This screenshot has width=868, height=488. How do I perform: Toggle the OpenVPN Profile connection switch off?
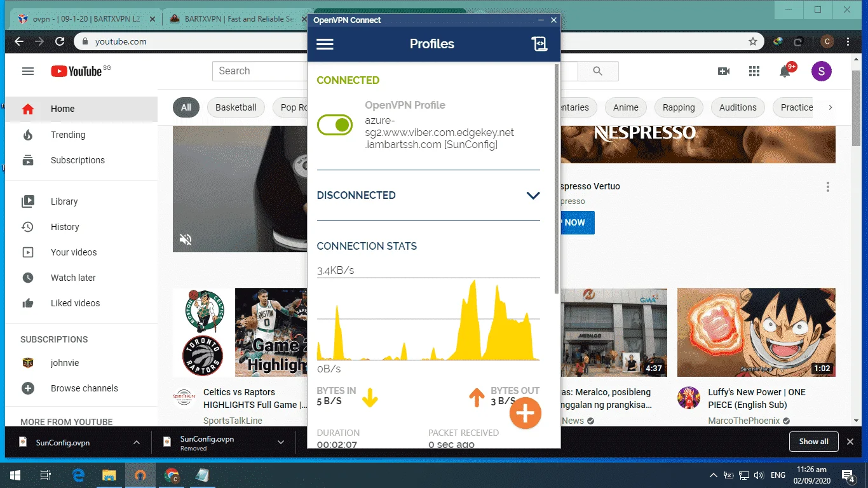click(x=335, y=125)
